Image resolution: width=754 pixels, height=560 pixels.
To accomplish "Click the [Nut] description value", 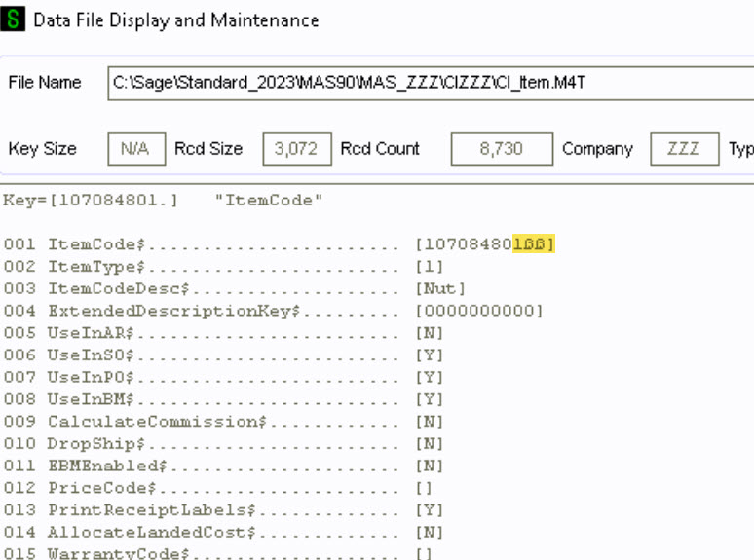I will [x=440, y=288].
